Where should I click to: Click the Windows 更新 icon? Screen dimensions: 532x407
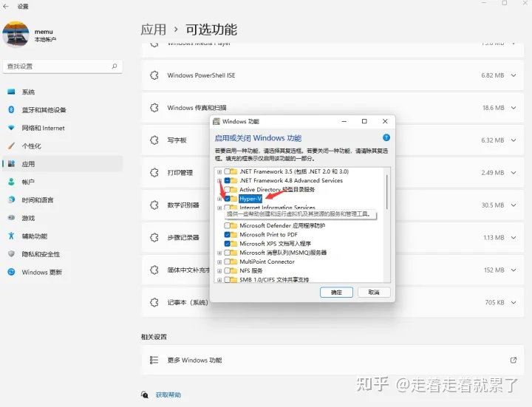pyautogui.click(x=11, y=272)
